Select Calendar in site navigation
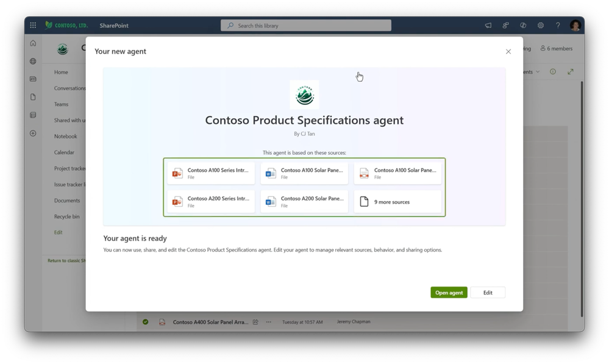The image size is (609, 364). tap(64, 152)
